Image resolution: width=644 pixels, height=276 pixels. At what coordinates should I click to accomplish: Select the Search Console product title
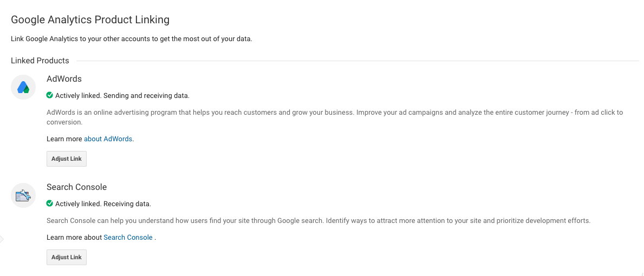76,187
